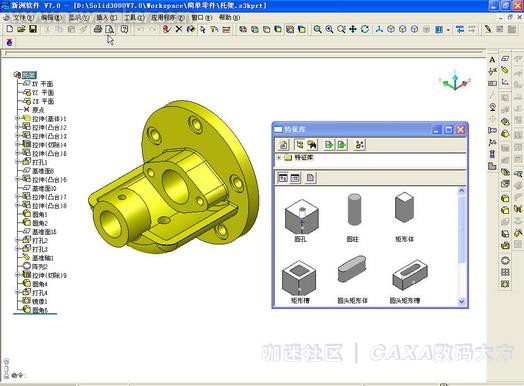Open the 文件(F) menu
Viewport: 524px width, 386px height.
(23, 17)
